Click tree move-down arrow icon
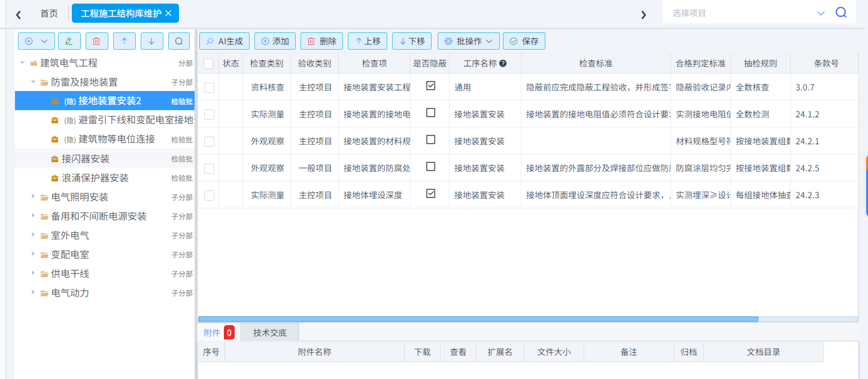 [151, 41]
